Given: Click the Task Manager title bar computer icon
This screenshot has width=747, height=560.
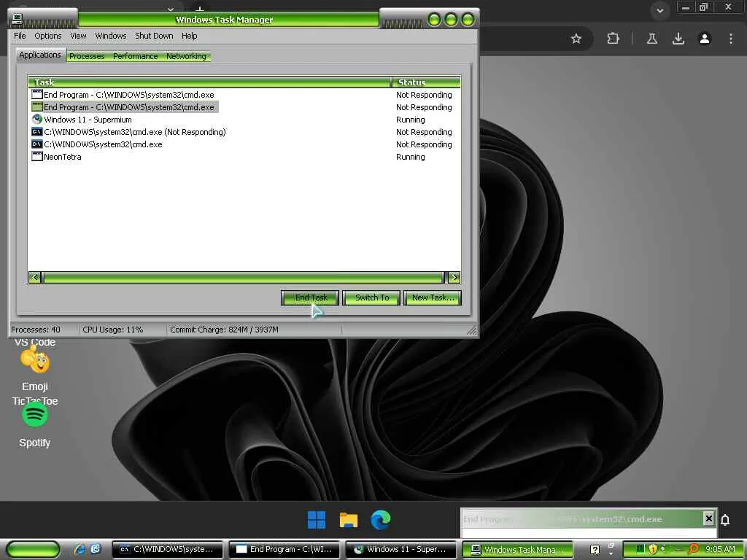Looking at the screenshot, I should tap(18, 18).
